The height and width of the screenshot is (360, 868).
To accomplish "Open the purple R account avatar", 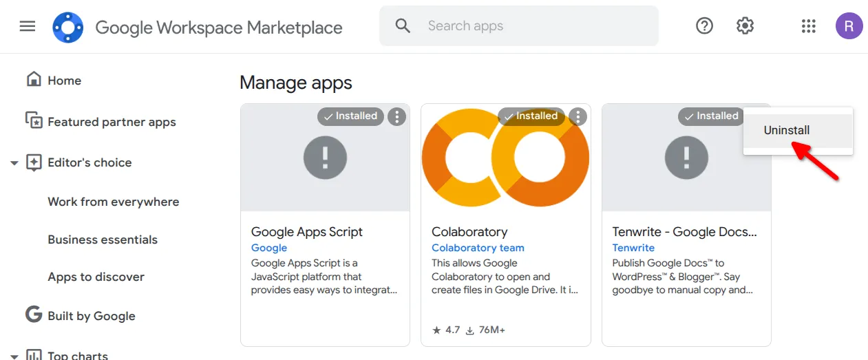I will tap(849, 26).
